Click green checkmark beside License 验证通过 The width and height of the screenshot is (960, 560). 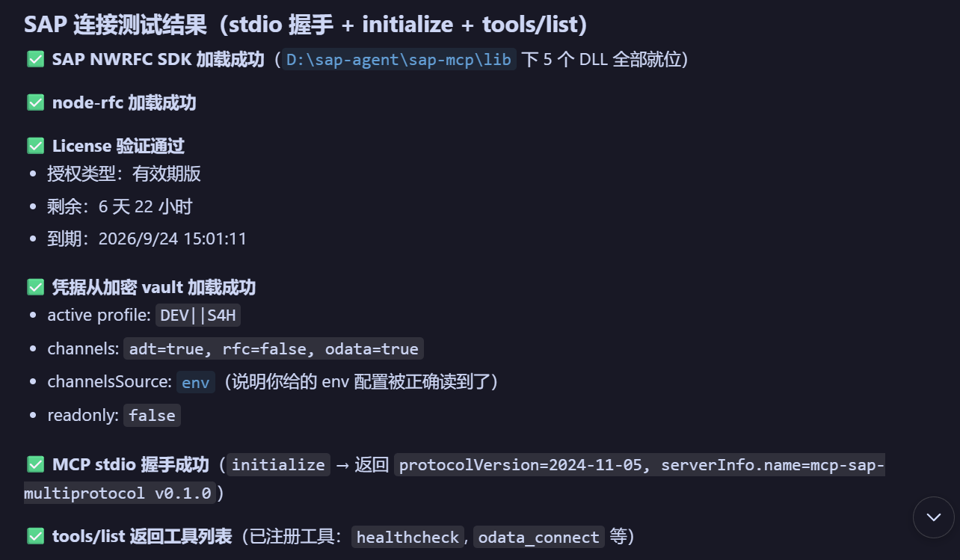(x=35, y=145)
